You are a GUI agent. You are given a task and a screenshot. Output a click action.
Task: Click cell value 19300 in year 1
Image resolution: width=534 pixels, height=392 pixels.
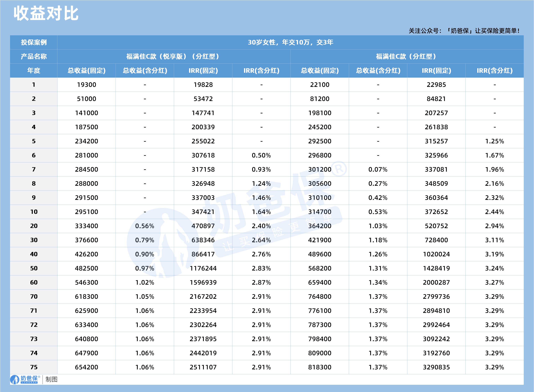86,85
